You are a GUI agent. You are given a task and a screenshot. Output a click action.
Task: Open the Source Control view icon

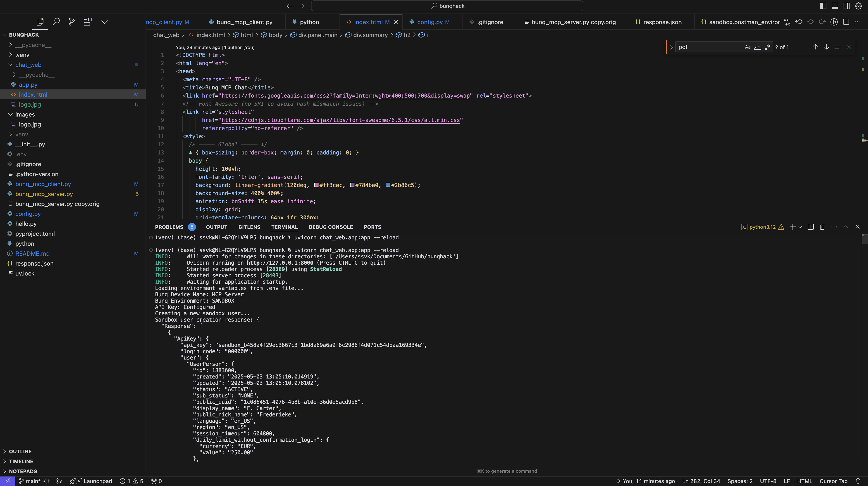point(72,22)
